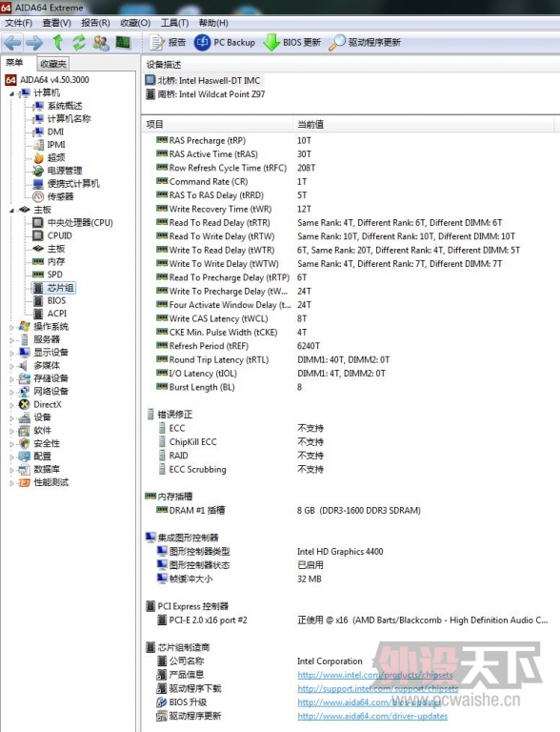Click the green Up arrow icon
560x732 pixels.
pos(57,43)
